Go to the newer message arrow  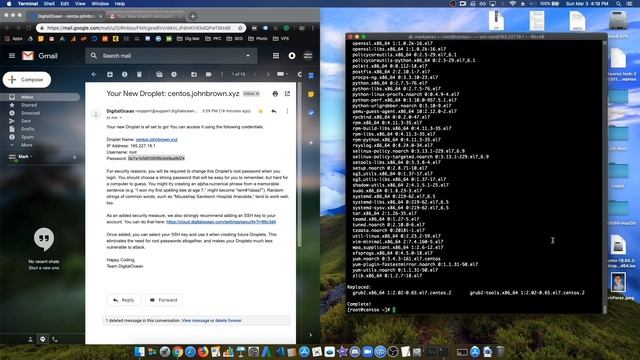255,74
